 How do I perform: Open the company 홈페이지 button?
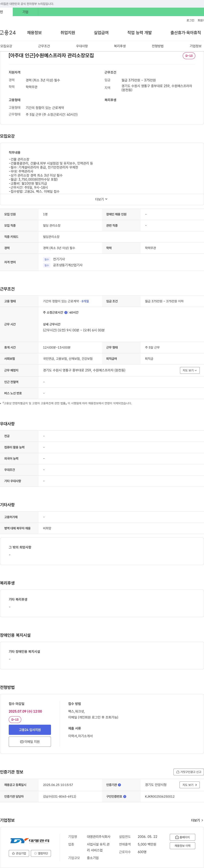[182, 837]
